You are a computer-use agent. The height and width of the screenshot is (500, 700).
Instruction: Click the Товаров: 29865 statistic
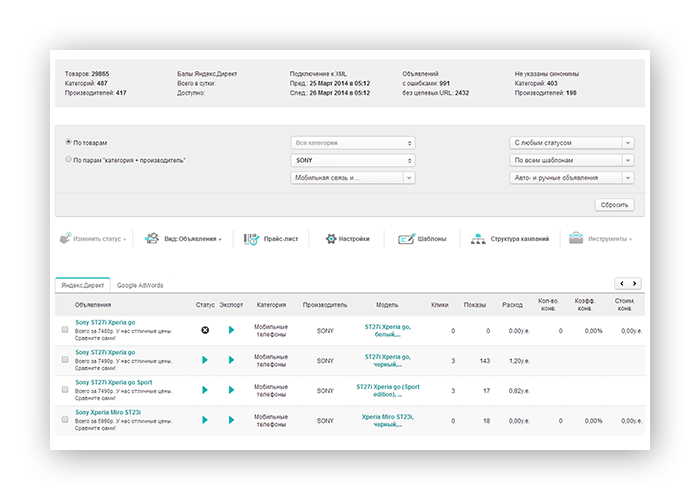tap(87, 74)
